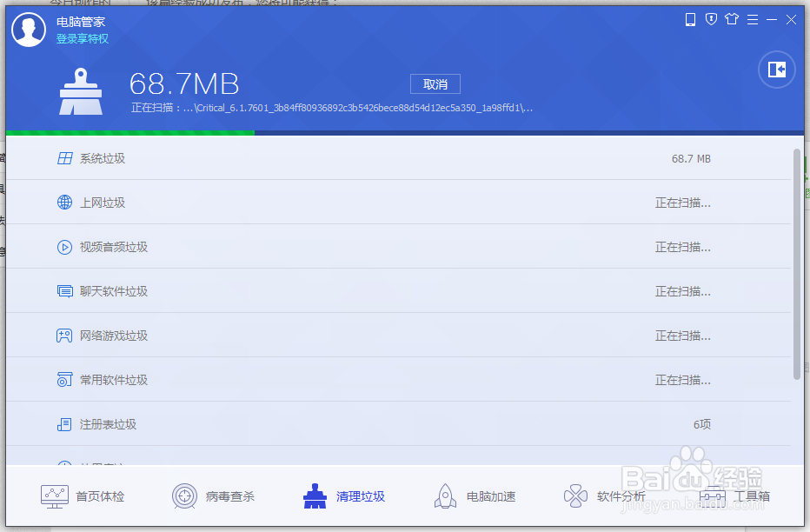Click 正在扫描 status in 常用软件垃圾 row
This screenshot has height=532, width=810.
(x=683, y=381)
